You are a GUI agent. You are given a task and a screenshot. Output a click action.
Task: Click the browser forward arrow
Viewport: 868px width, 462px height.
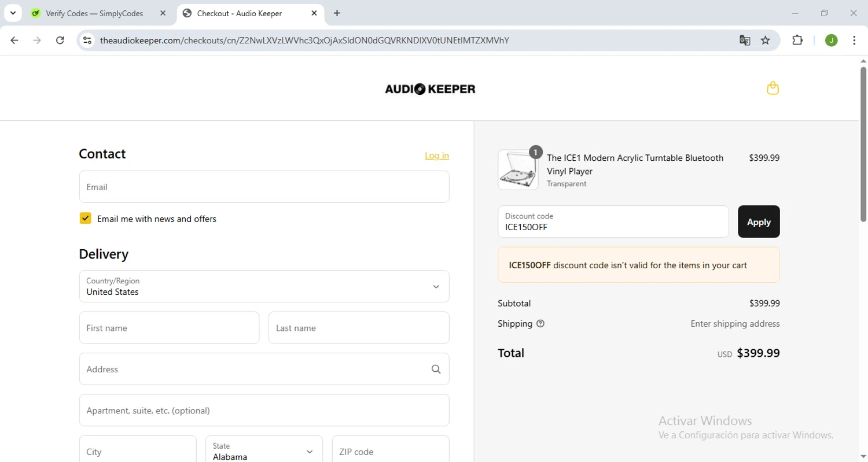(x=37, y=40)
